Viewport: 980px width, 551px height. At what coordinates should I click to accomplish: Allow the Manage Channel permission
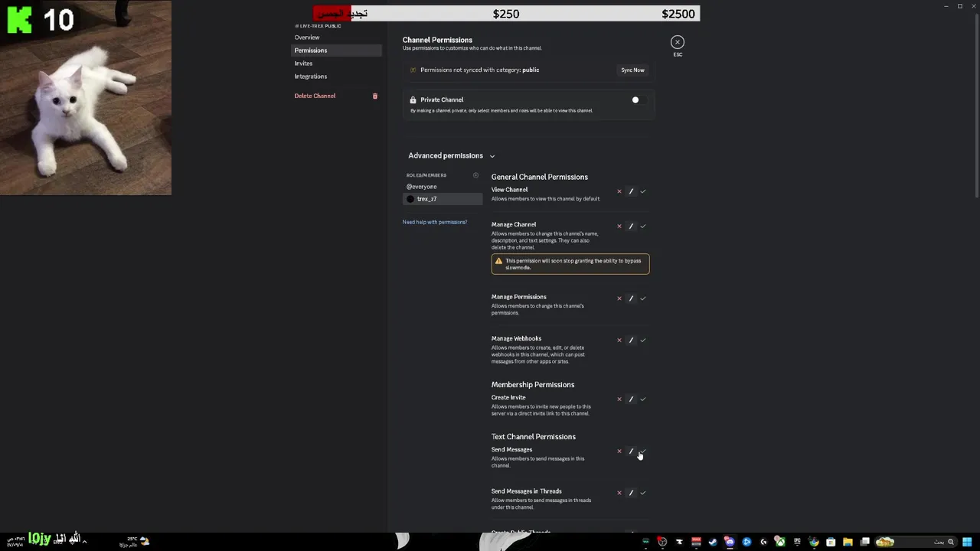click(x=643, y=227)
